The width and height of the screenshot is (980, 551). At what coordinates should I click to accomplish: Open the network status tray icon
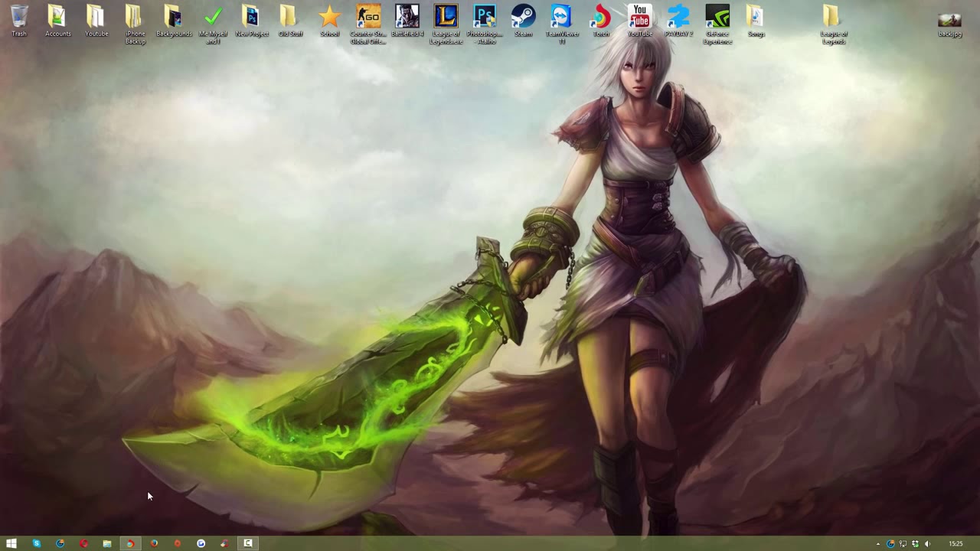pos(903,544)
